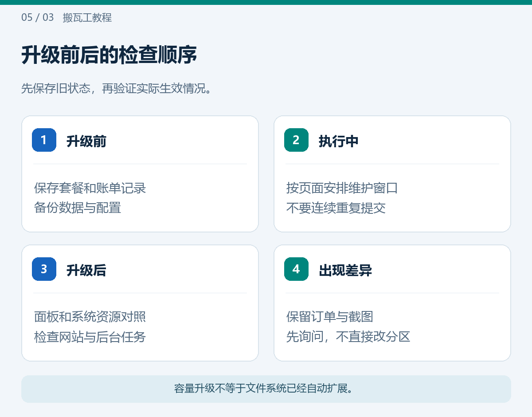Select the 出现差异 card heading
The width and height of the screenshot is (532, 417).
coord(345,270)
